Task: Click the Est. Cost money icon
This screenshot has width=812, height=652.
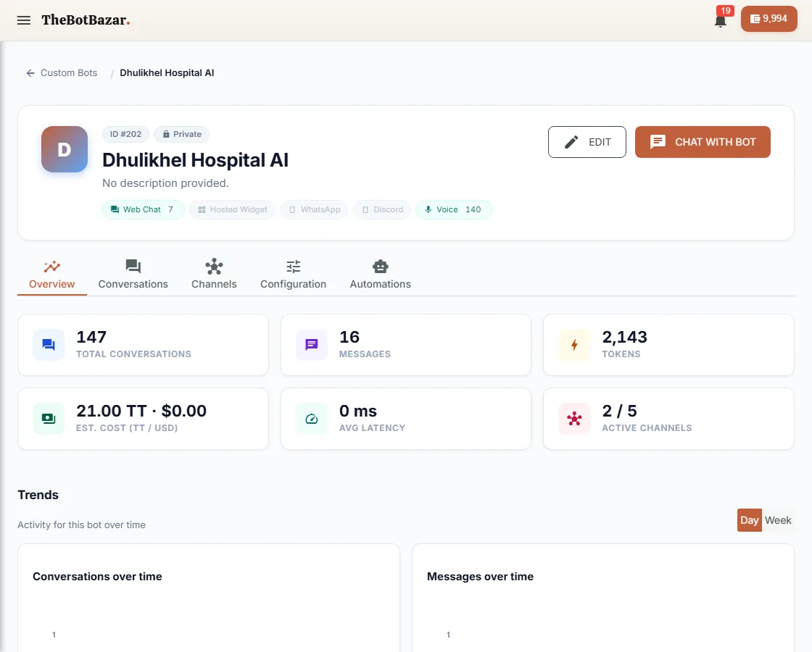Action: 49,419
